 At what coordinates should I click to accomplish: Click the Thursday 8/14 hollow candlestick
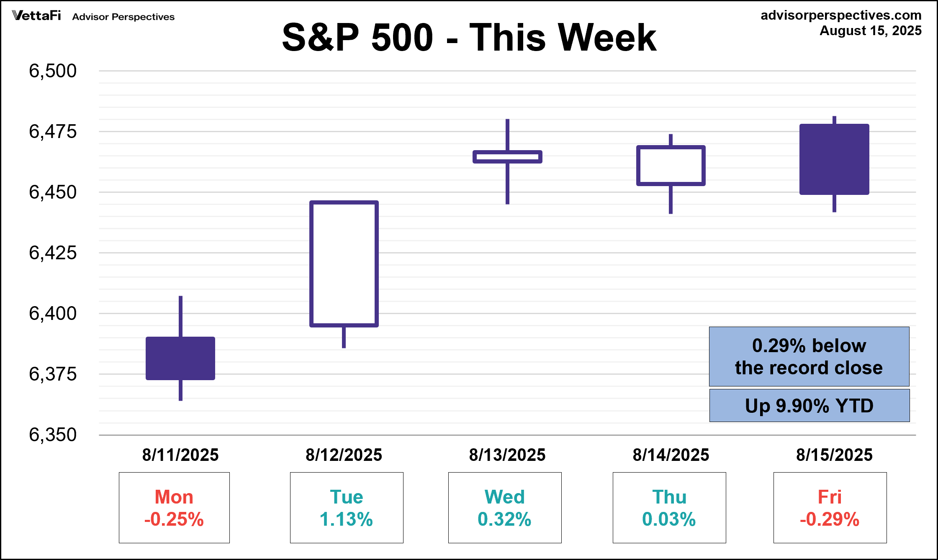[x=671, y=166]
